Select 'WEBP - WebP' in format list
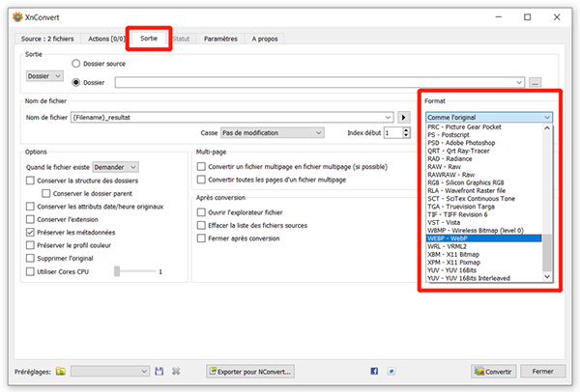580x392 pixels. (x=484, y=238)
